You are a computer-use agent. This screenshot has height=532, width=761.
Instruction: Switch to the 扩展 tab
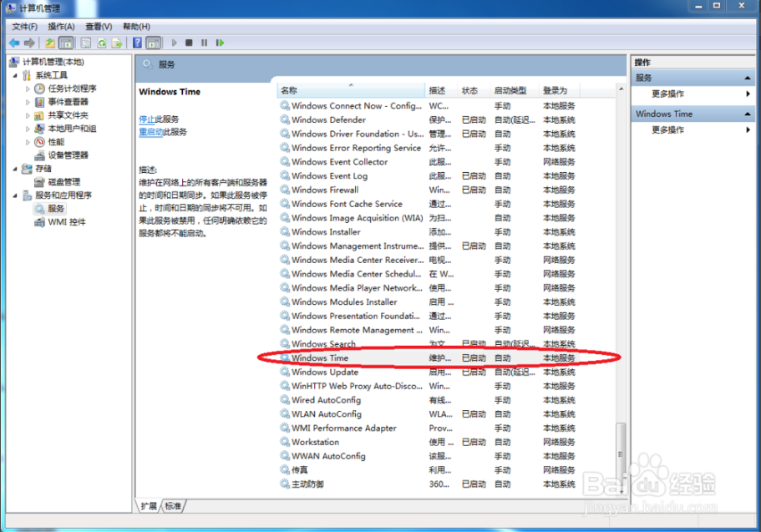(x=149, y=506)
